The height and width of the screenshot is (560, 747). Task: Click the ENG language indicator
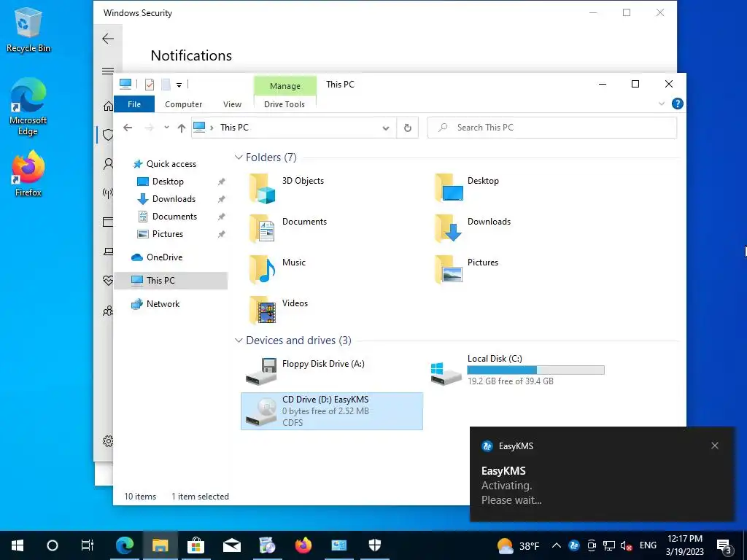click(x=648, y=545)
